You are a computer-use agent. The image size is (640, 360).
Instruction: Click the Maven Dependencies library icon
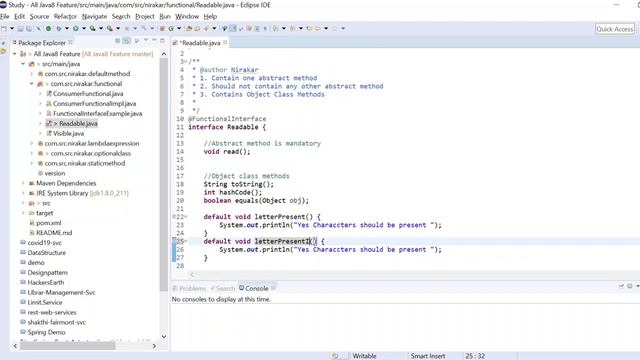click(x=31, y=183)
